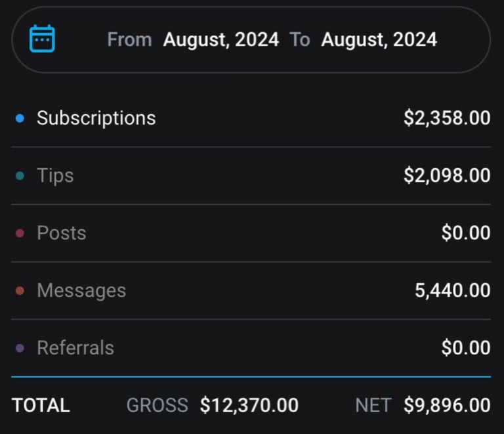The height and width of the screenshot is (434, 504).
Task: Toggle the Tips earnings row
Action: point(251,176)
